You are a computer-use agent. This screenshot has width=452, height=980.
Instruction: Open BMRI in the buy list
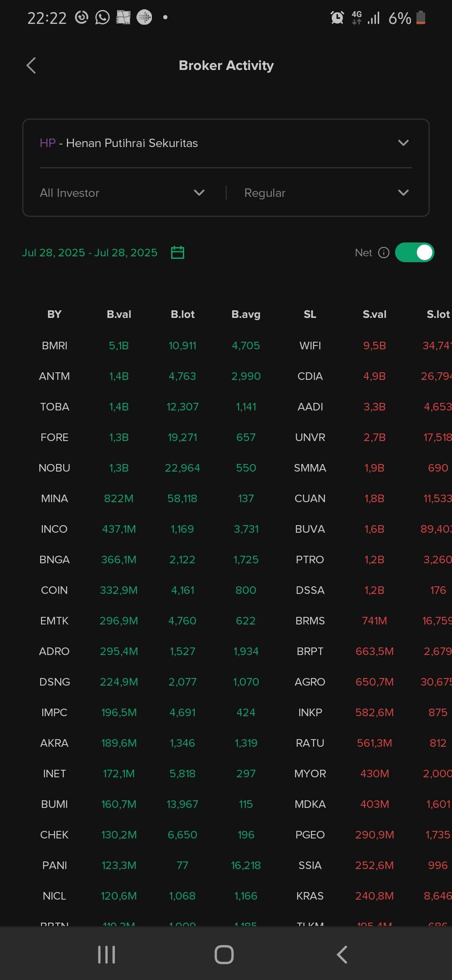(x=54, y=346)
